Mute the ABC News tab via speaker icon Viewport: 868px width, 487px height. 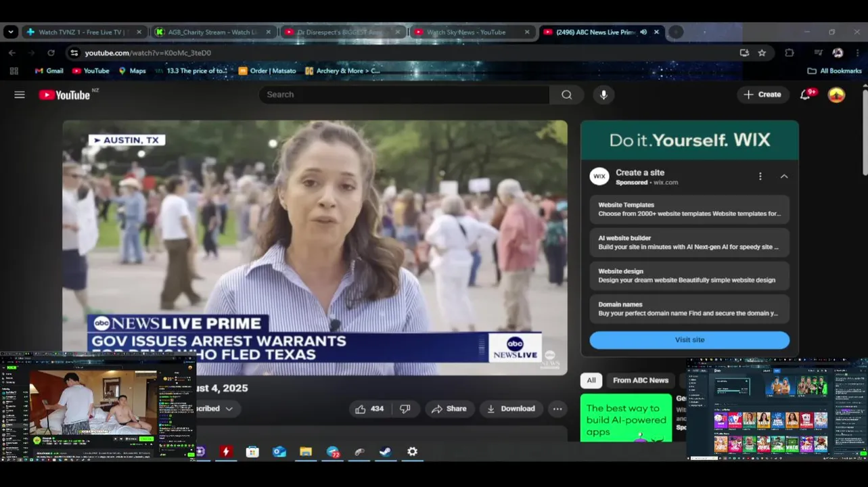(643, 32)
